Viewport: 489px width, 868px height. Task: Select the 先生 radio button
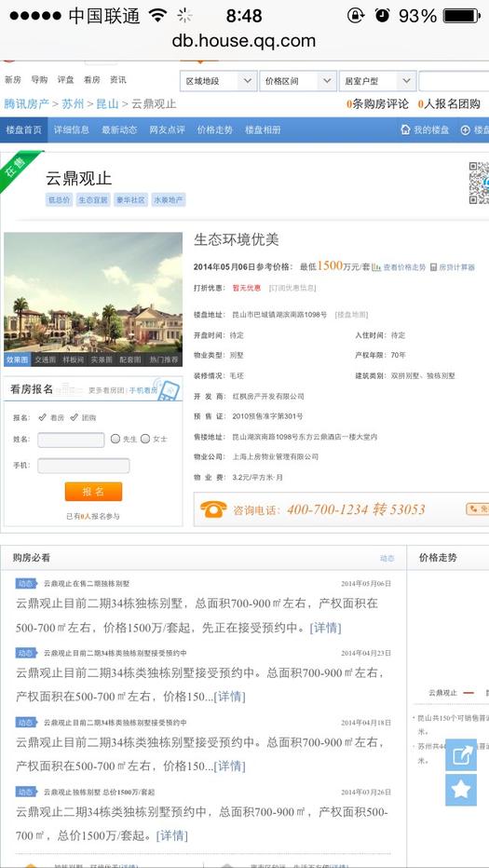coord(115,439)
